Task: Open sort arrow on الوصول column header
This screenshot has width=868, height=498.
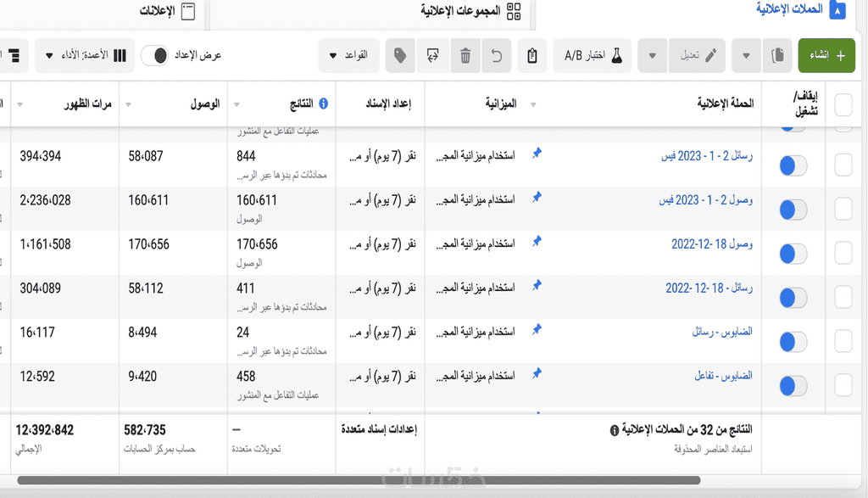Action: click(129, 104)
